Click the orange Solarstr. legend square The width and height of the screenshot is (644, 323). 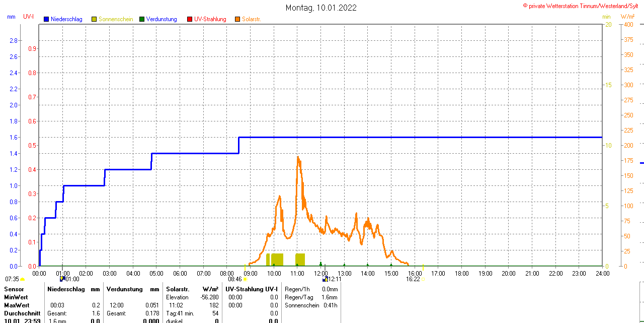[x=237, y=19]
